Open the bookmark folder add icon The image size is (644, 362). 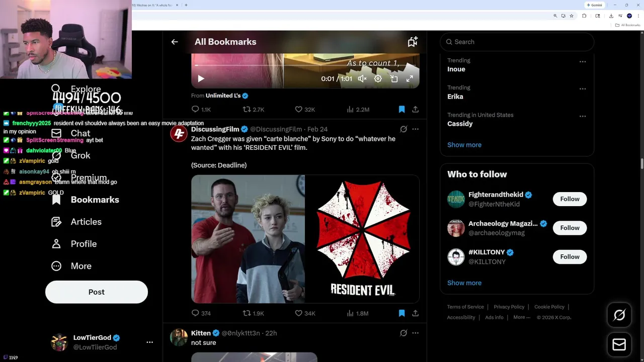413,42
